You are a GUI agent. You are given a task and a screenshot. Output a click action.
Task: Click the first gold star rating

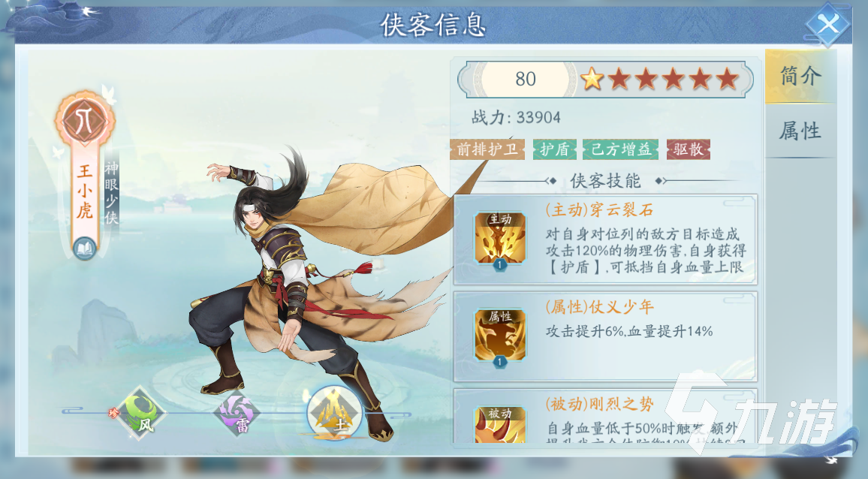(x=592, y=79)
